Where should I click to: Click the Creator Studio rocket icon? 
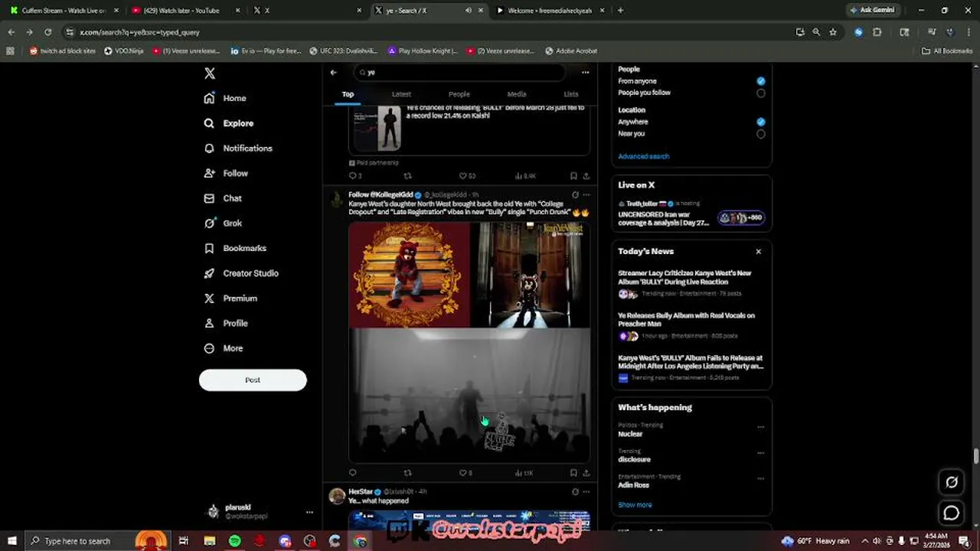(209, 273)
